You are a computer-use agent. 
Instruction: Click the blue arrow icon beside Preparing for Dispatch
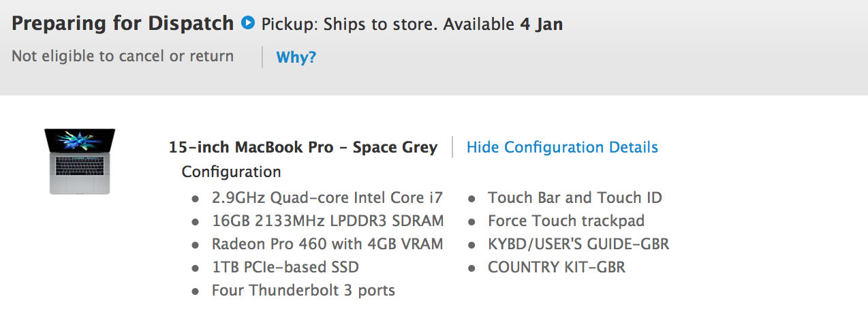tap(248, 23)
